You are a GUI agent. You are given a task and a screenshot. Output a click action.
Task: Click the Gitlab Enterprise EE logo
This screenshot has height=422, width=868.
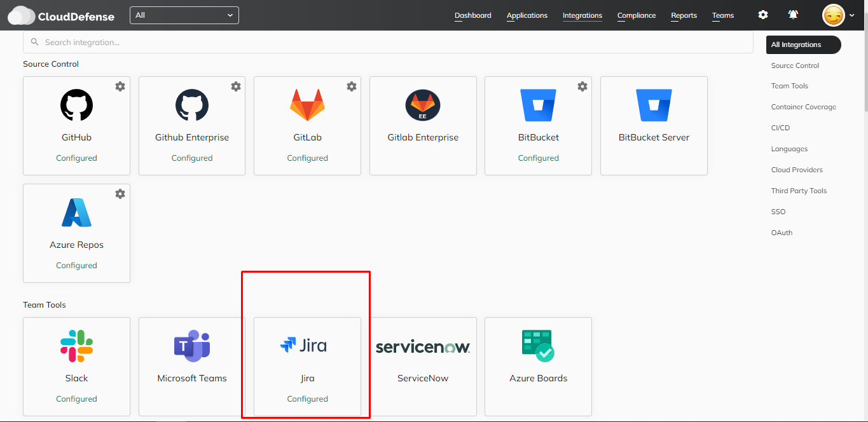click(423, 105)
